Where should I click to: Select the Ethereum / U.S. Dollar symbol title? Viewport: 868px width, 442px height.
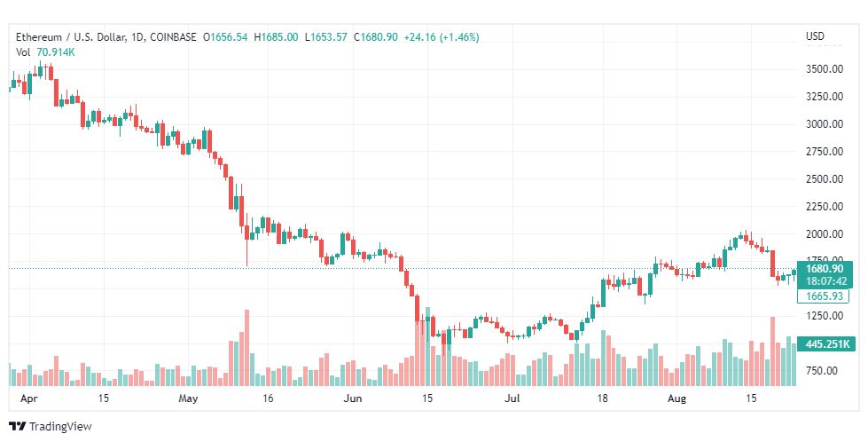coord(71,37)
